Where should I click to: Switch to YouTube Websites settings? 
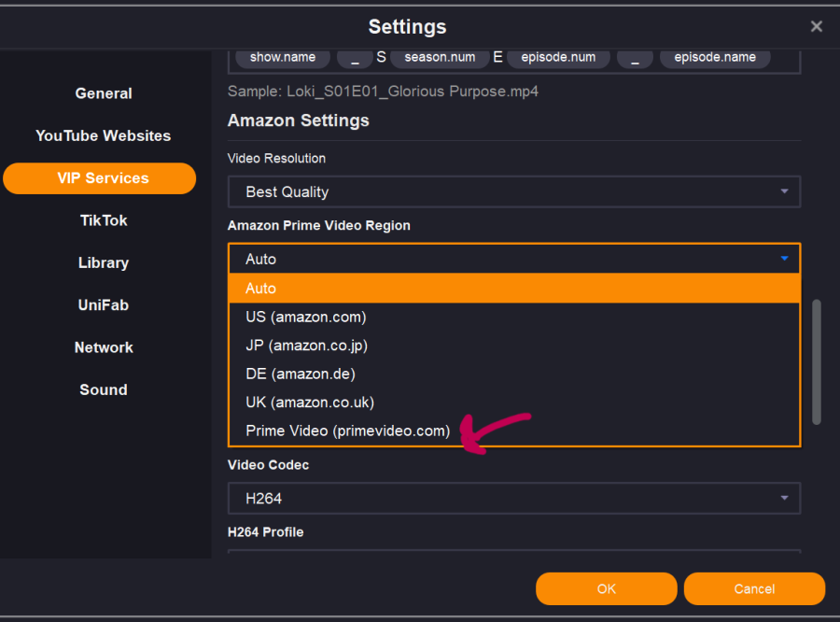tap(104, 135)
